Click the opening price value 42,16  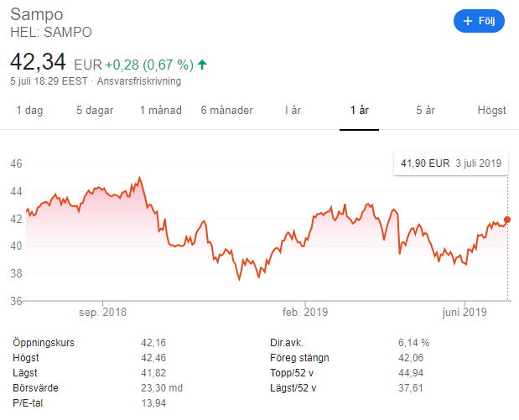point(153,343)
